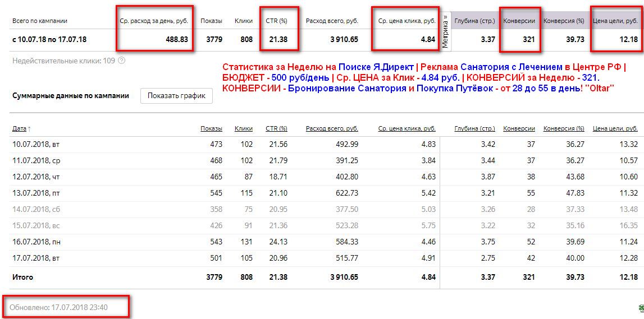Image resolution: width=644 pixels, height=319 pixels.
Task: Click the Обновлено: 17.07.2018 23:40 timestamp
Action: (59, 307)
